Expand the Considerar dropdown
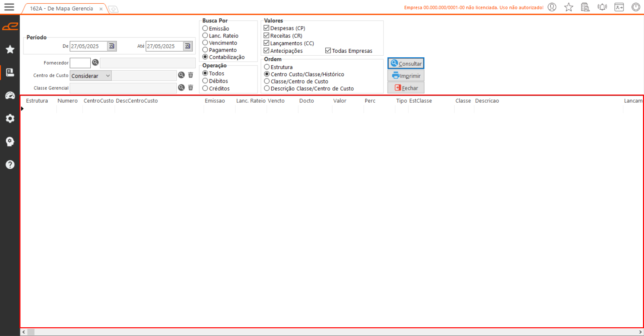This screenshot has width=644, height=336. tap(107, 76)
